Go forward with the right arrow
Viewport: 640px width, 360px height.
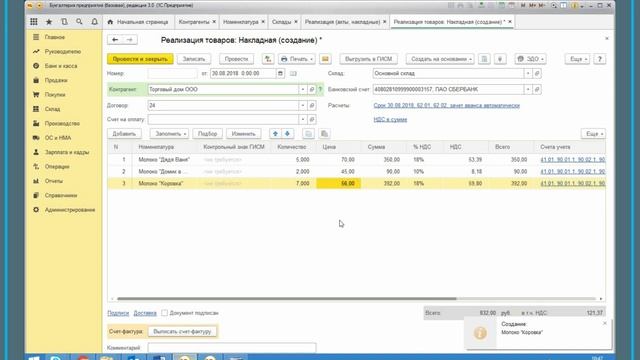(x=130, y=40)
